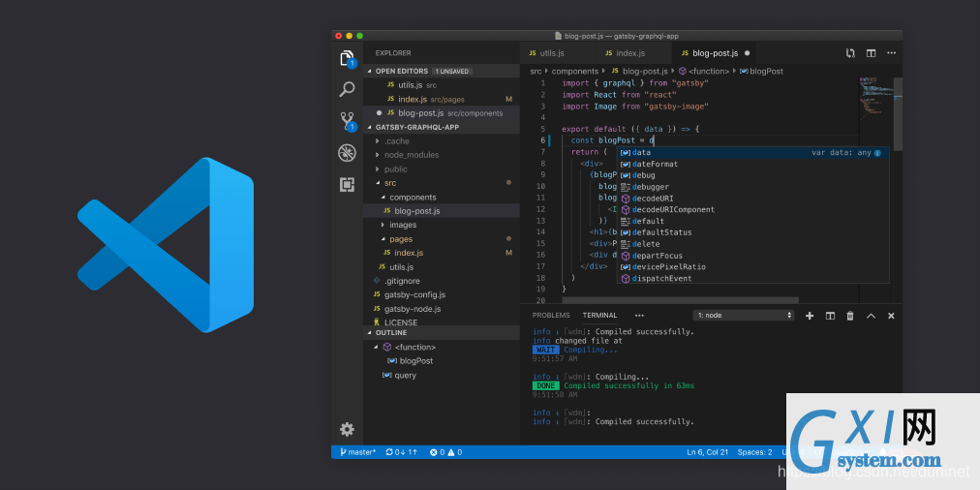Choose dispatchEvent from autocomplete list
Image resolution: width=980 pixels, height=490 pixels.
tap(753, 278)
